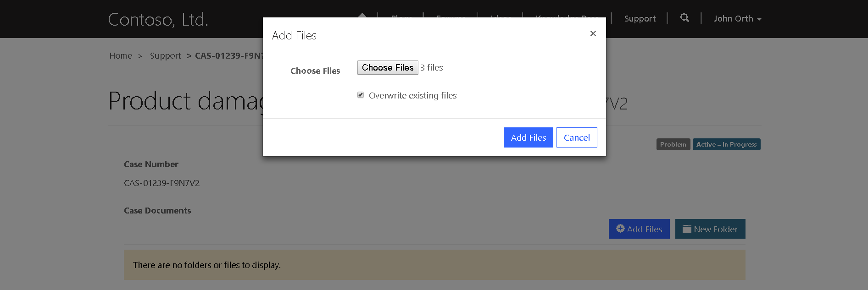Open the Knowledge Base menu item
Screen dimensions: 868x290
click(567, 16)
